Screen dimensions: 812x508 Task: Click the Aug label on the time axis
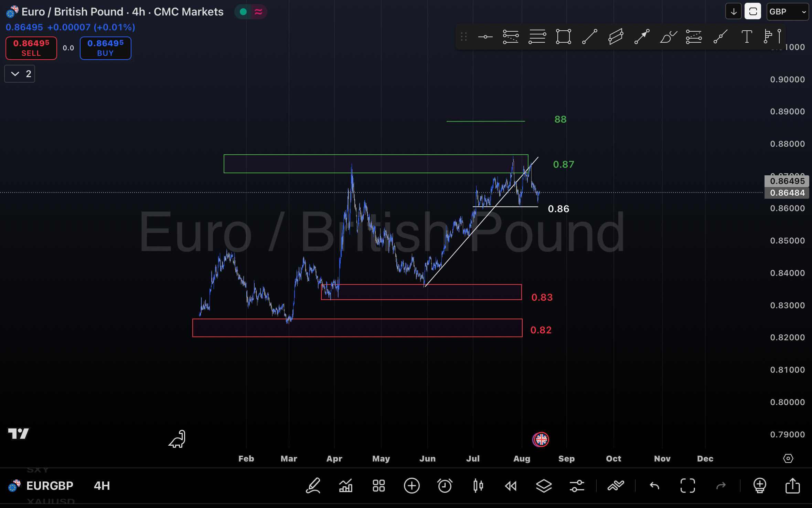coord(522,458)
